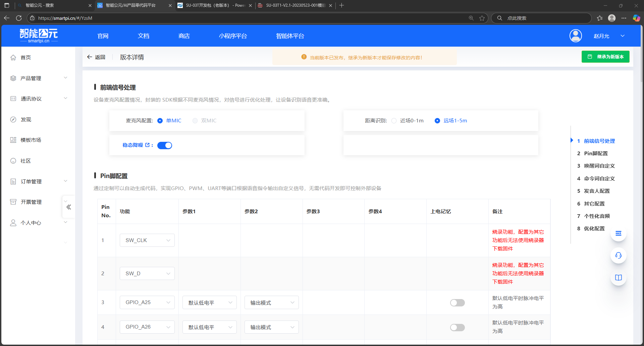The width and height of the screenshot is (644, 346).
Task: Click the user avatar icon in header
Action: click(576, 36)
